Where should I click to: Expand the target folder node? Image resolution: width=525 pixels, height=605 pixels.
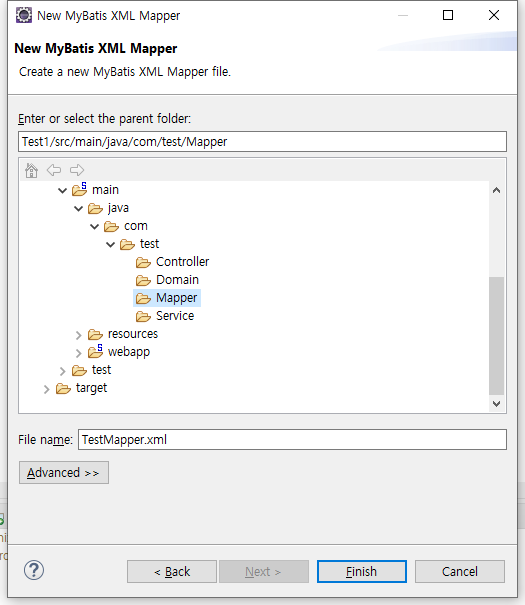(47, 389)
